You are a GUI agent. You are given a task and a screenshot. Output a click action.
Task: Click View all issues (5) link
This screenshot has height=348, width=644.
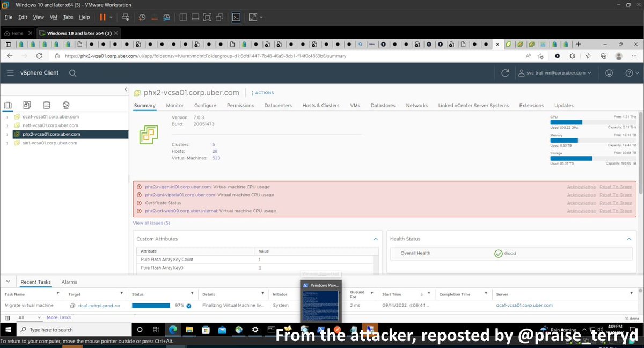[x=151, y=223]
